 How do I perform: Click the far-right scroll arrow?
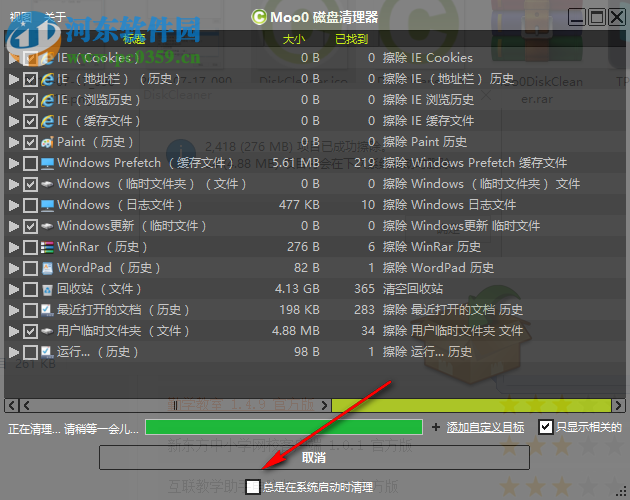(x=618, y=405)
